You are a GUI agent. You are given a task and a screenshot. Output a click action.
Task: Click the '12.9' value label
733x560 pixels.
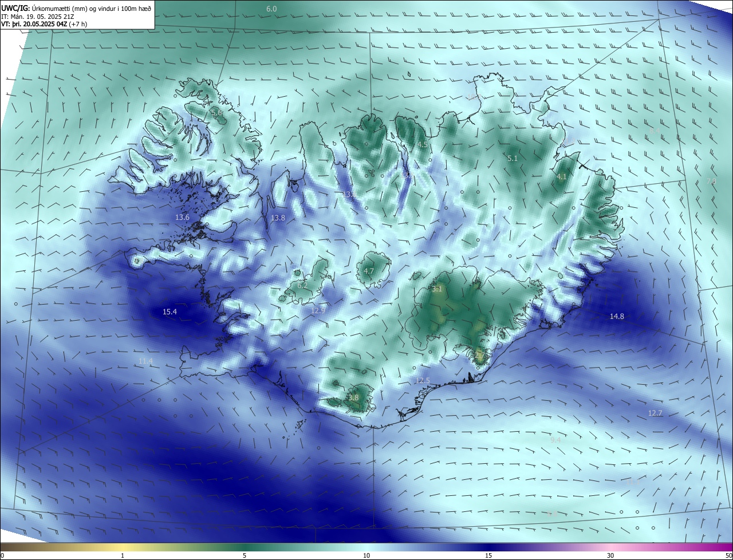tap(318, 310)
